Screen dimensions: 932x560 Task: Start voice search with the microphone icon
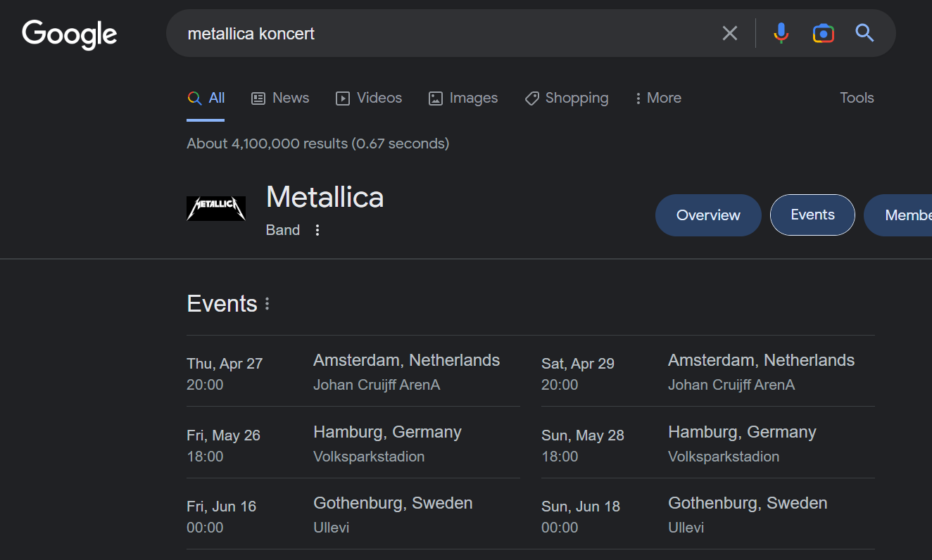click(781, 33)
